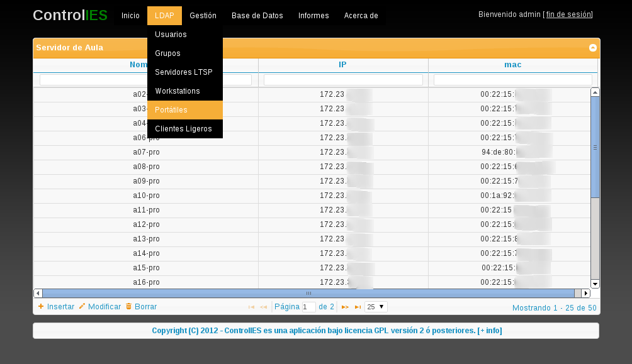
Task: Select the a07-pro row
Action: tap(312, 152)
